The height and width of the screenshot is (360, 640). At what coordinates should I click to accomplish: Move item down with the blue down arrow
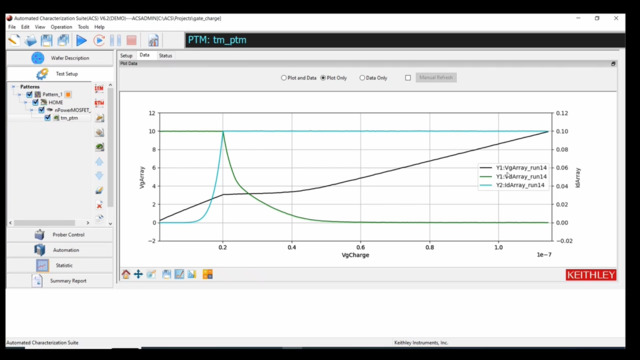pyautogui.click(x=99, y=176)
